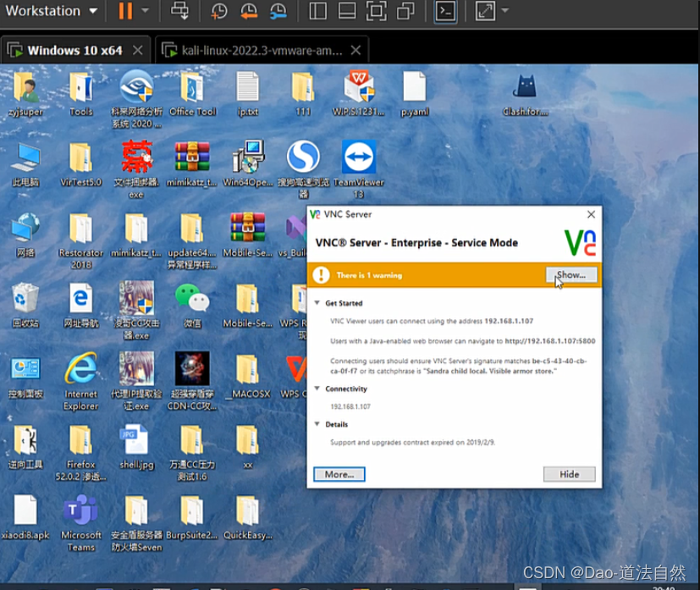Select the 回收站 Recycle Bin icon
The width and height of the screenshot is (700, 590).
pyautogui.click(x=25, y=306)
